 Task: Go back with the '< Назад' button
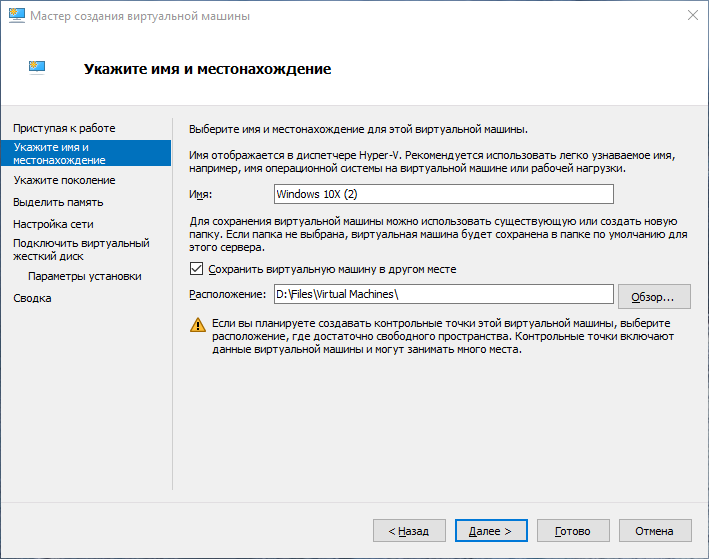(x=409, y=531)
